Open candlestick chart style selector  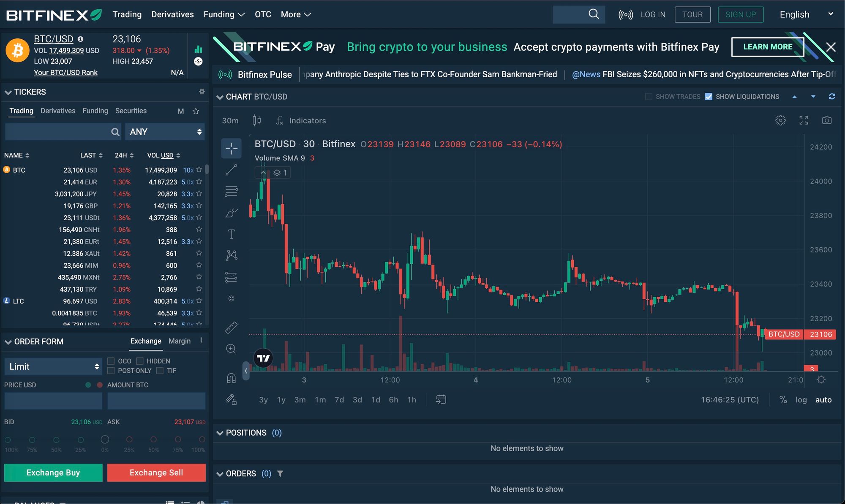coord(256,121)
